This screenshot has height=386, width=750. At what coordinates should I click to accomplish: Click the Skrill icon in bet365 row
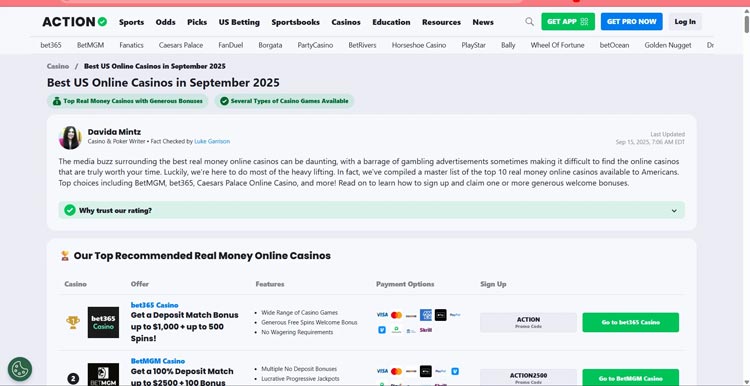426,330
